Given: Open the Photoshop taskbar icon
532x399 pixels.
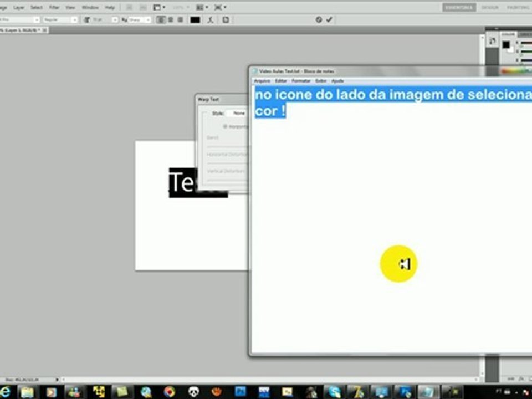Looking at the screenshot, I should click(240, 392).
